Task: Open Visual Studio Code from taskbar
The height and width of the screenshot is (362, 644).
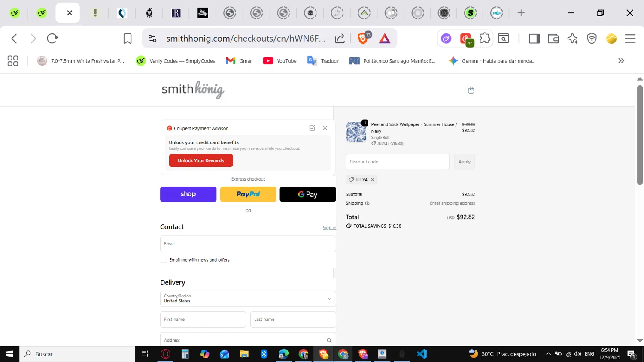Action: [422, 354]
